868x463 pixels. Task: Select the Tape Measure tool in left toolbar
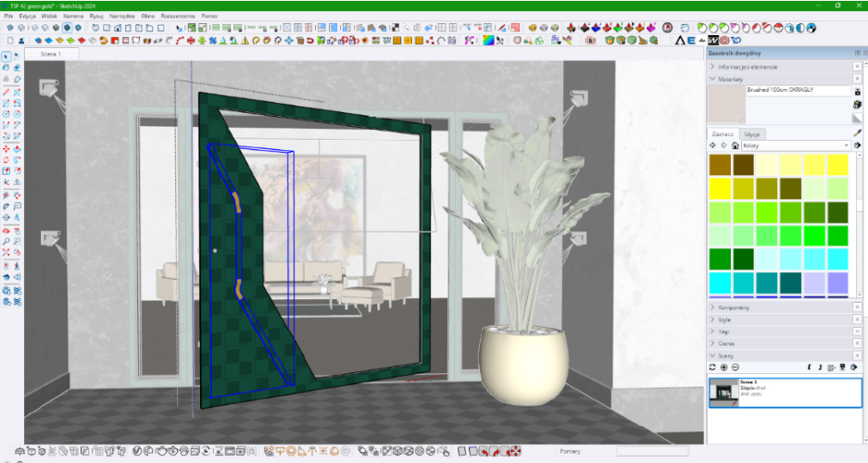(6, 195)
